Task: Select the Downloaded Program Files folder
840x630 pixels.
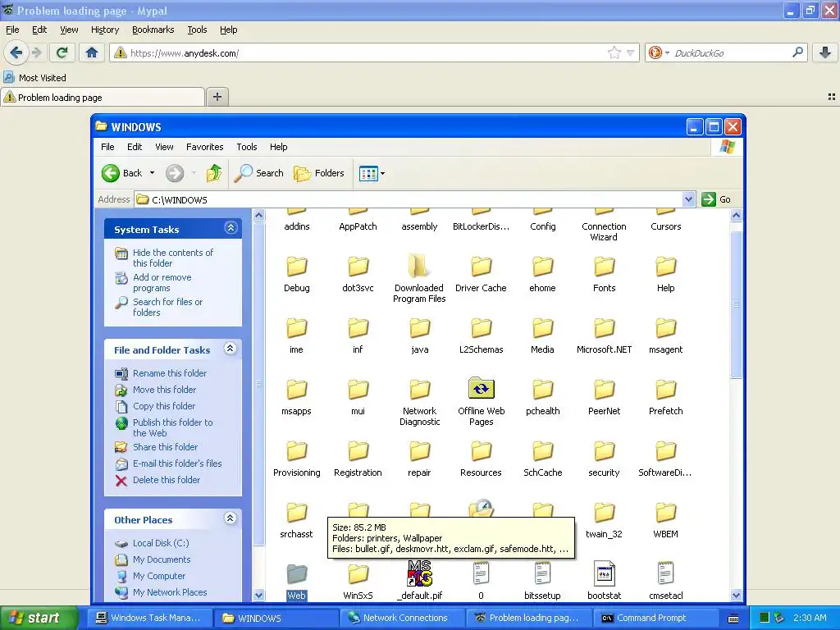Action: 419,277
